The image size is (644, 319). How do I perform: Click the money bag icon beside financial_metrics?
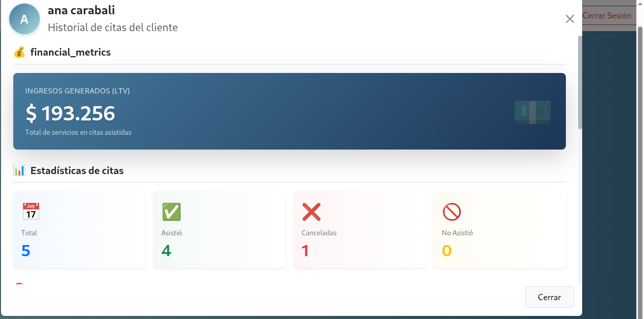pos(19,52)
